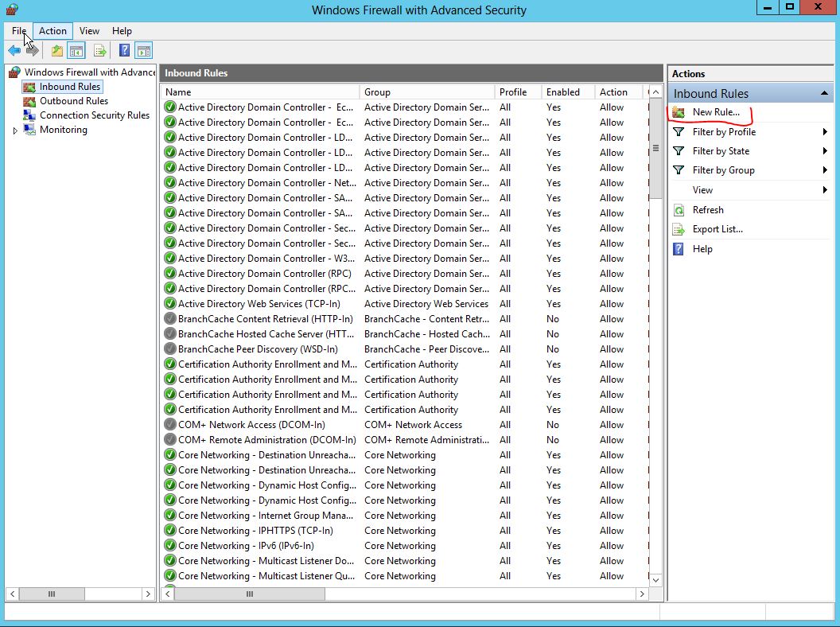Click the Export List toolbar icon
This screenshot has height=627, width=840.
coord(99,51)
